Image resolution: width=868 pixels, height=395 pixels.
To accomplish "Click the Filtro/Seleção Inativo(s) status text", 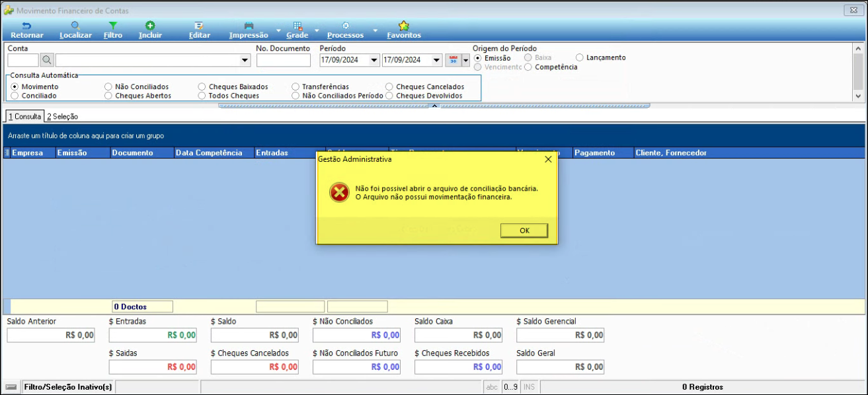I will click(68, 386).
